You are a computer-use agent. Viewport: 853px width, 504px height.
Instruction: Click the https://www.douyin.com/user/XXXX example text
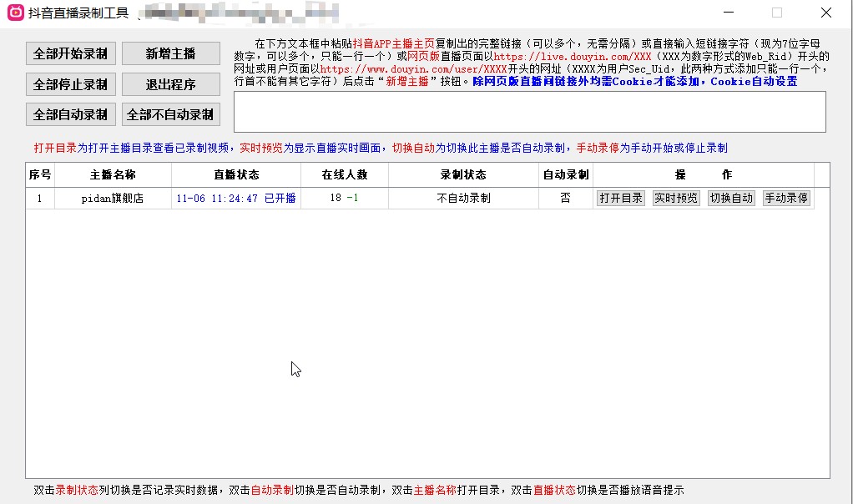tap(413, 69)
